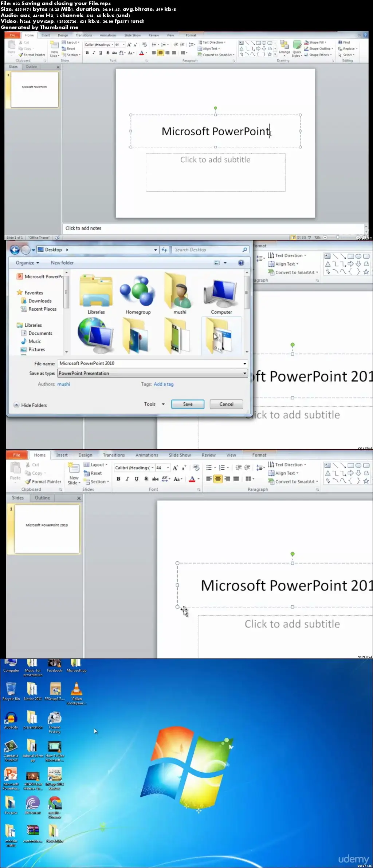Image resolution: width=373 pixels, height=868 pixels.
Task: Toggle Strikethrough (abc) in the third frame
Action: 155,479
